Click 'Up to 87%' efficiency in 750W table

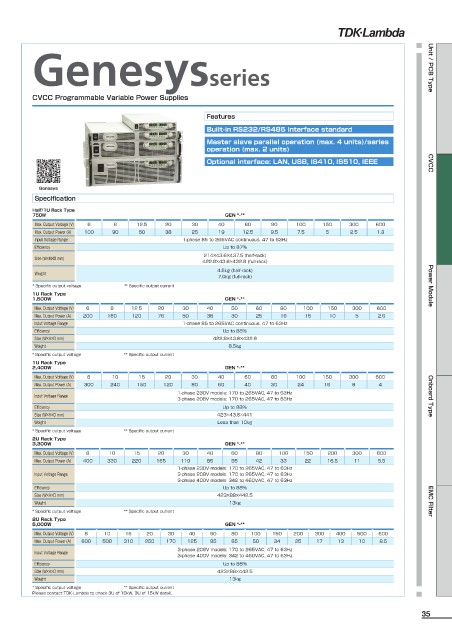click(x=235, y=247)
